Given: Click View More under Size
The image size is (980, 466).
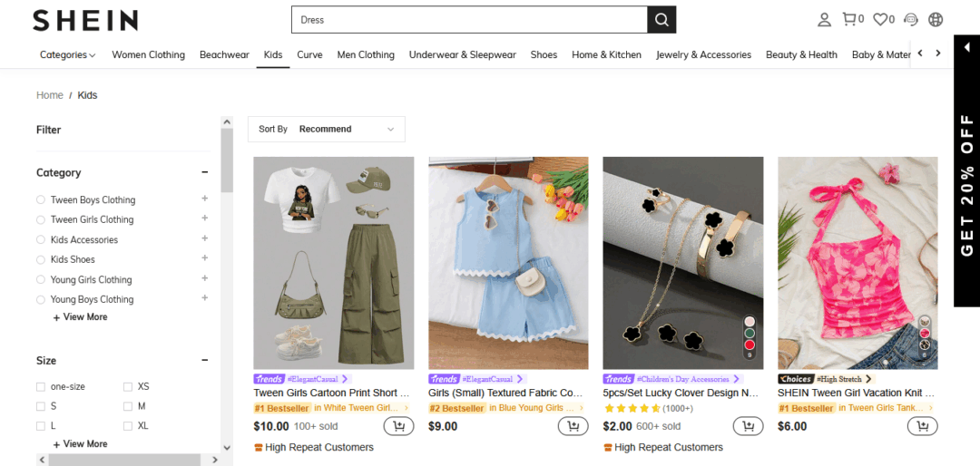Looking at the screenshot, I should pyautogui.click(x=80, y=444).
